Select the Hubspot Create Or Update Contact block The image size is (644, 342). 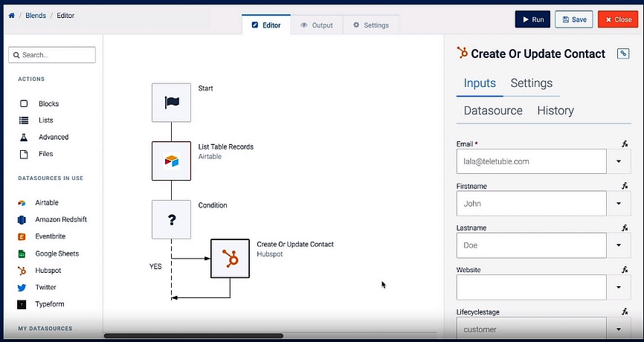click(230, 259)
